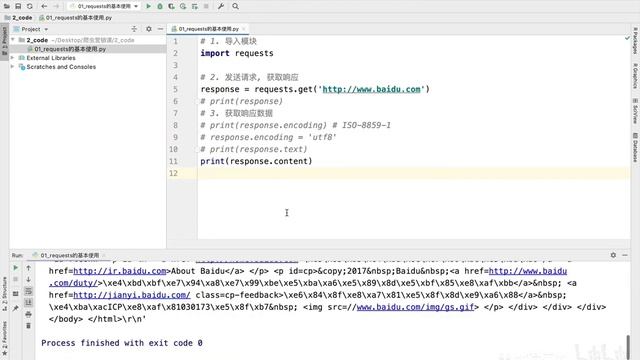Place cursor on print(response.content) line
Image resolution: width=640 pixels, height=360 pixels.
point(256,161)
